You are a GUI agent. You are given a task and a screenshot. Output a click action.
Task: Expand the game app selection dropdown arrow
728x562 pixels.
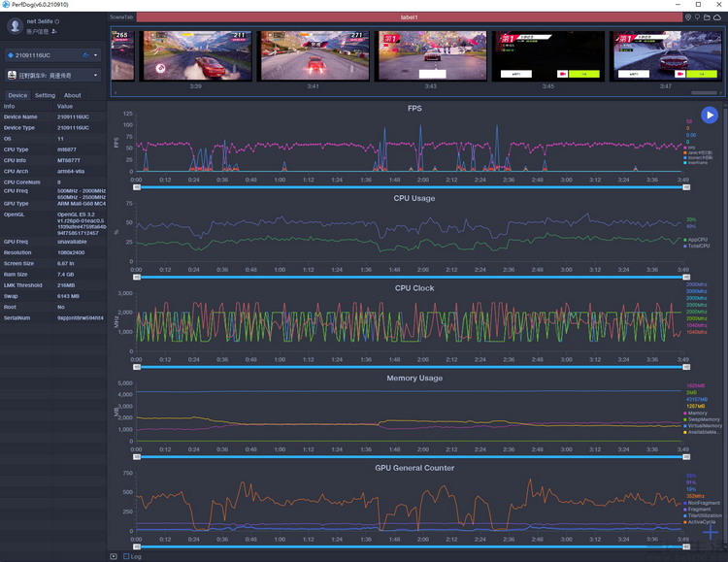click(x=96, y=75)
